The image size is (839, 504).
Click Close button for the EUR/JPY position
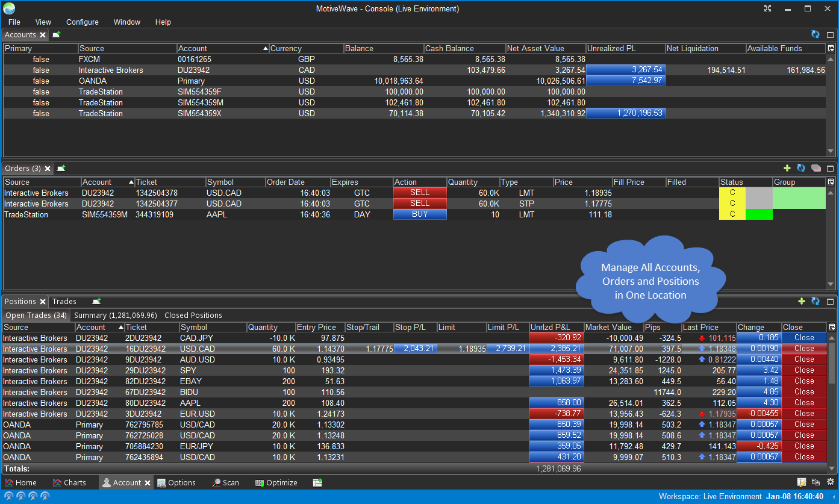(x=804, y=446)
